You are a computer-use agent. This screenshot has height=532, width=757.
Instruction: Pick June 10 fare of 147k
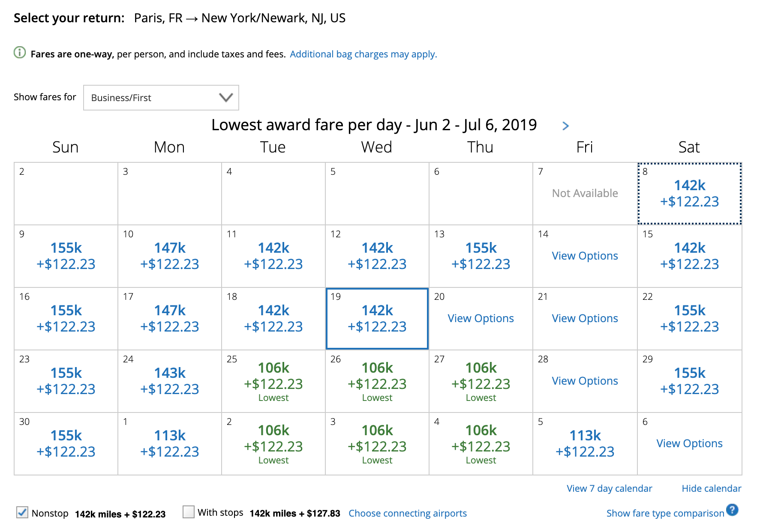tap(169, 256)
